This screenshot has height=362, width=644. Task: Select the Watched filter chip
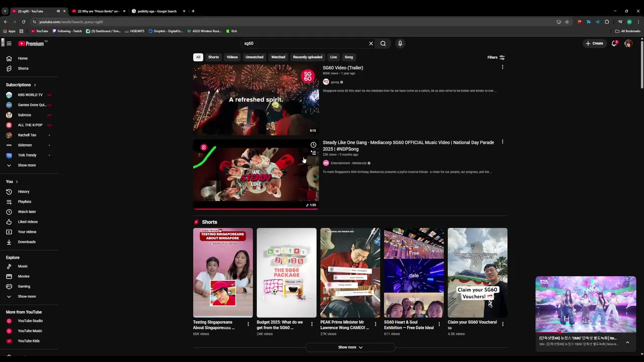[278, 57]
